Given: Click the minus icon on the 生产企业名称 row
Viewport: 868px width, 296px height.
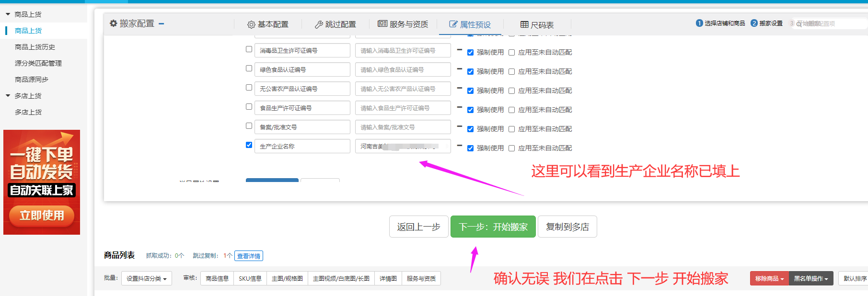Looking at the screenshot, I should (459, 146).
